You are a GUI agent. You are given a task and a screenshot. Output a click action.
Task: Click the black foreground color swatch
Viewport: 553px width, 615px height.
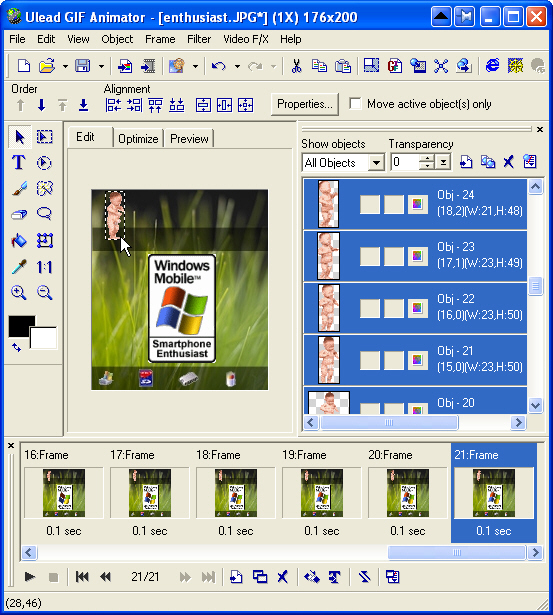20,325
